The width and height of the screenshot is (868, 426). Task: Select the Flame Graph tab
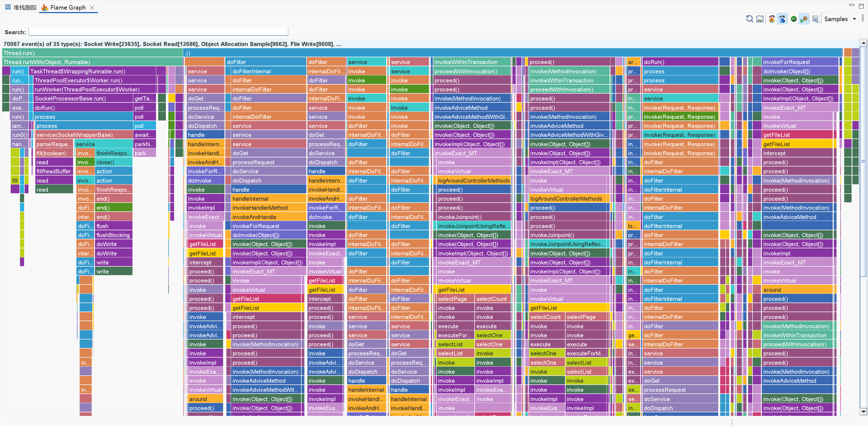pos(68,7)
